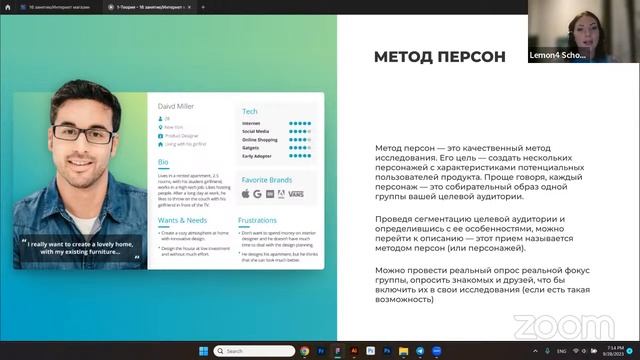Screen dimensions: 640x360
Task: Click the Lemon4 School video thumbnail
Action: click(x=584, y=31)
